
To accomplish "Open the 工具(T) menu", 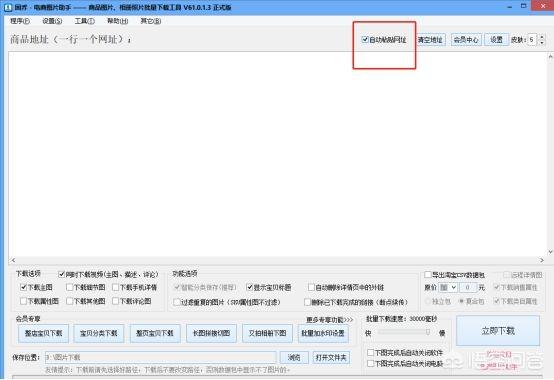I will pyautogui.click(x=84, y=21).
